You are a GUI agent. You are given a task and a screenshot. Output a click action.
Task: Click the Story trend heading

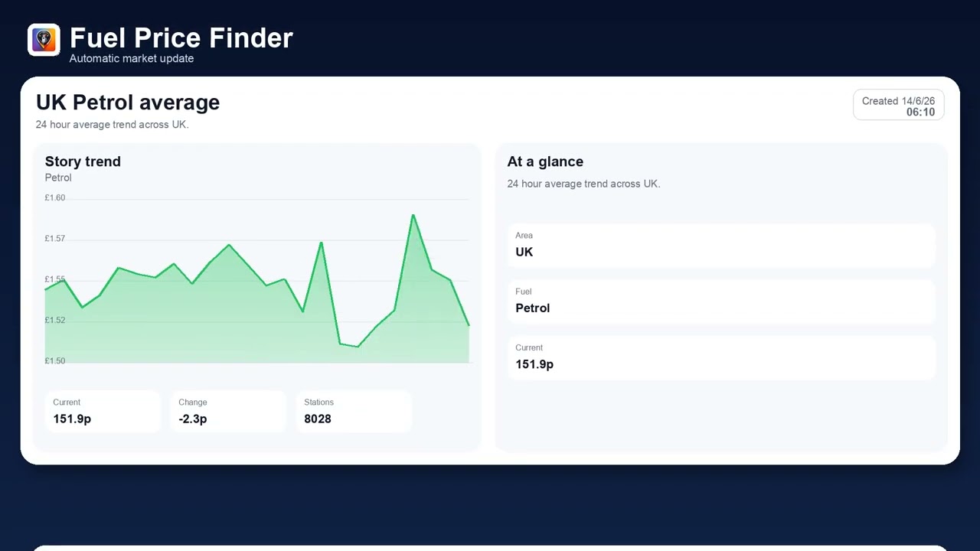coord(83,161)
